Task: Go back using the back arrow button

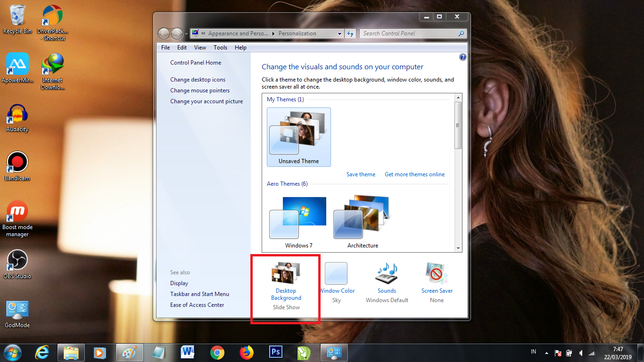Action: pos(164,33)
